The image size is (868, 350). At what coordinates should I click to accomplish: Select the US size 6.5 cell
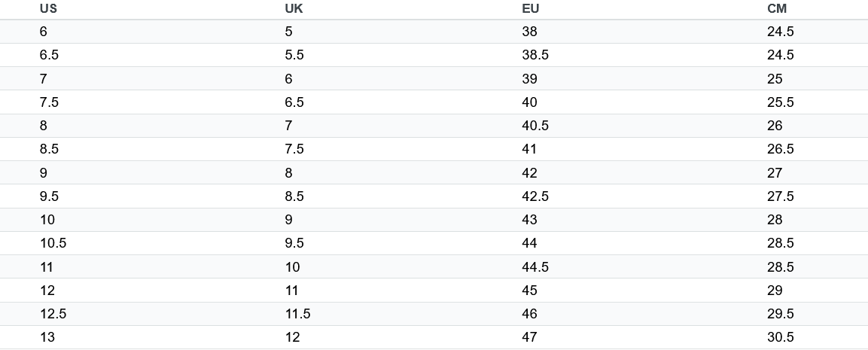pyautogui.click(x=49, y=55)
